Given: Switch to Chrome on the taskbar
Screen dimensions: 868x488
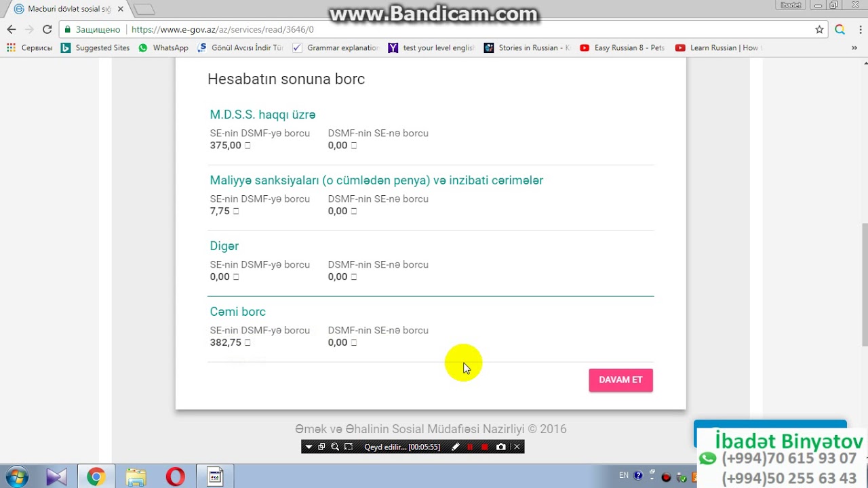Looking at the screenshot, I should tap(96, 476).
